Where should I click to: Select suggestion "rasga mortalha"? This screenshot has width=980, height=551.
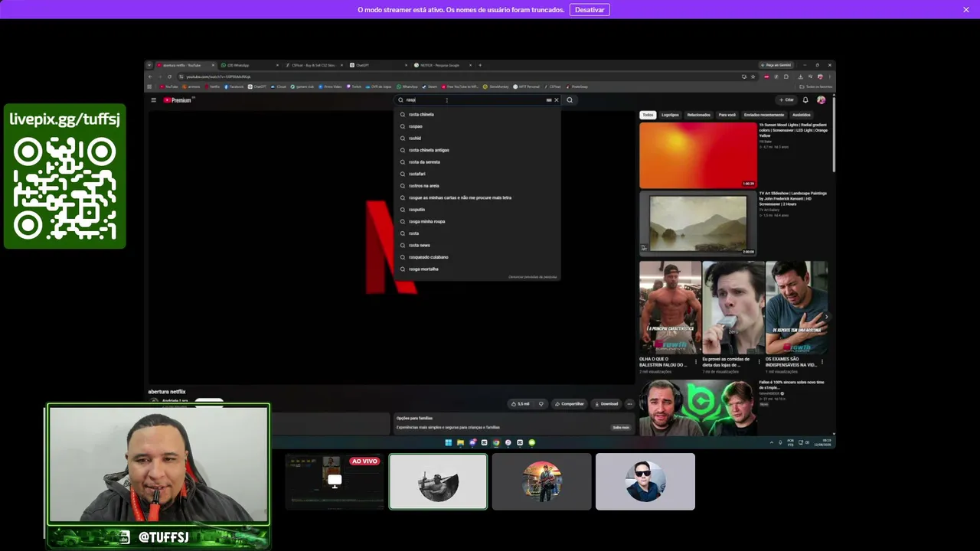coord(477,269)
